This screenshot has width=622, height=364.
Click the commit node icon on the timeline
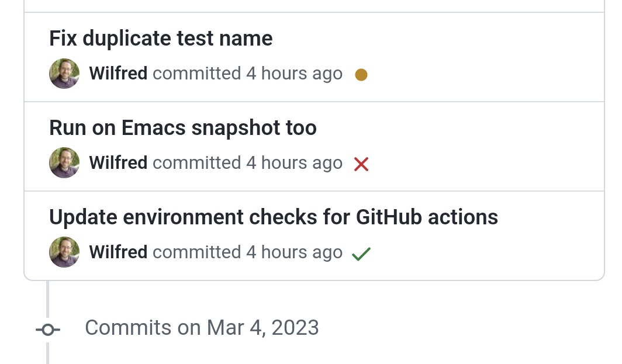click(x=48, y=330)
